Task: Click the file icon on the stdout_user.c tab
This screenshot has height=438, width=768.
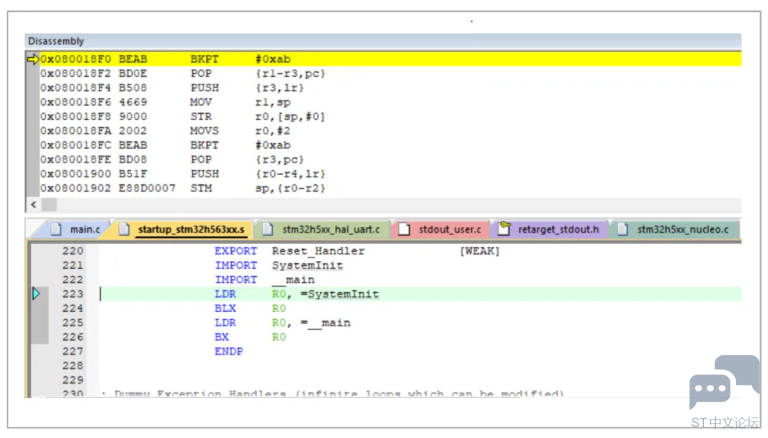Action: click(x=403, y=229)
